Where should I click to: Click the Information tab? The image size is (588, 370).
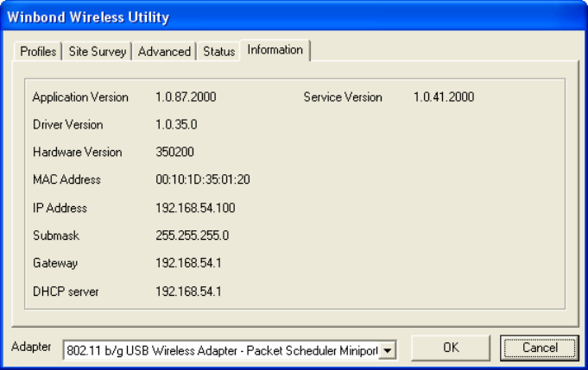275,50
